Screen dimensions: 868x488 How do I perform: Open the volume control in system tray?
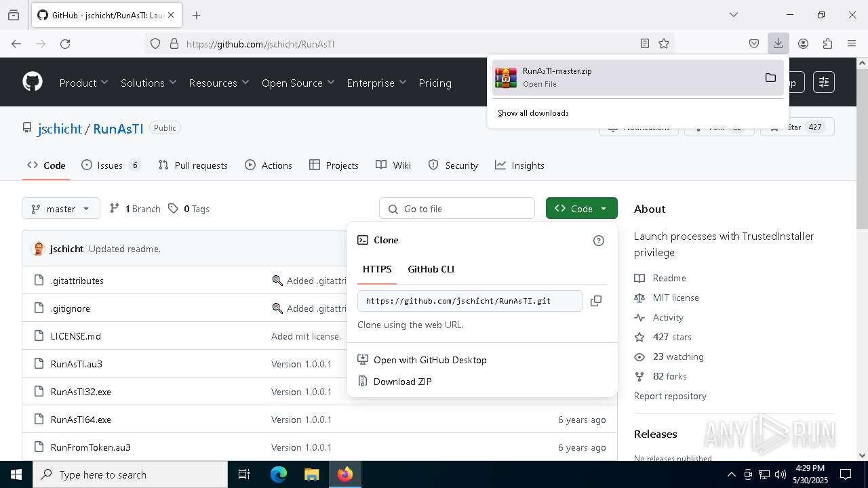pyautogui.click(x=781, y=474)
